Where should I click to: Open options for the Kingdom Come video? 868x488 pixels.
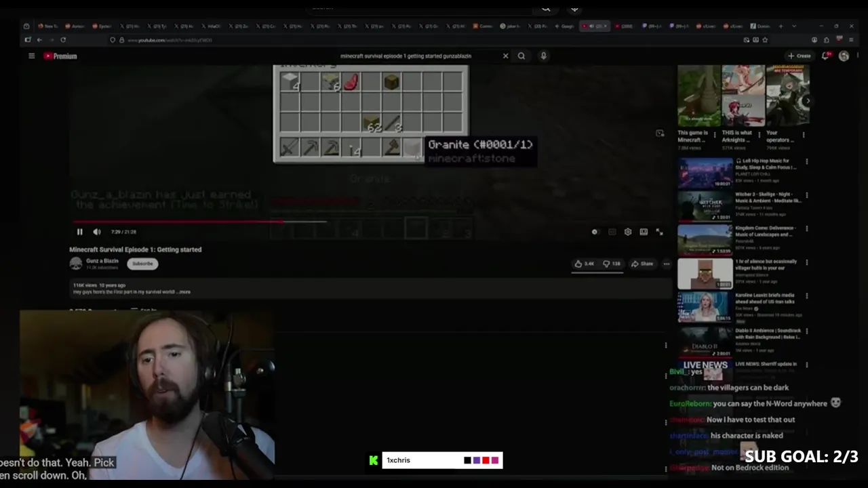[806, 229]
